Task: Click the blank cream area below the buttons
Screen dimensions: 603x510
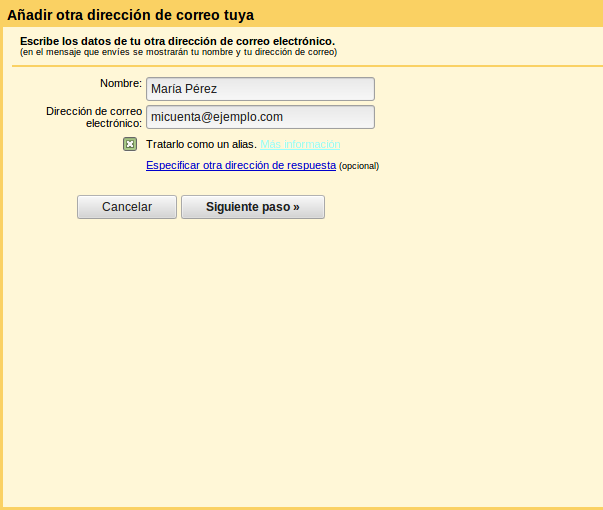Action: click(x=300, y=350)
